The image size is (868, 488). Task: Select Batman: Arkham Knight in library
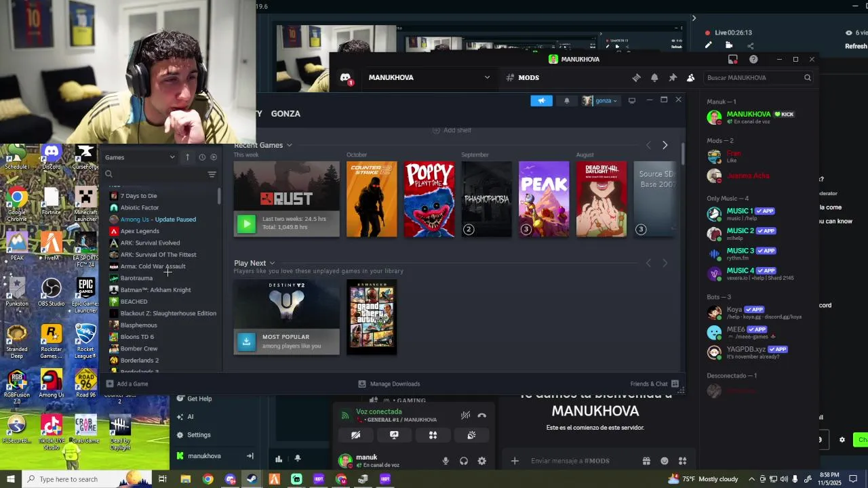(155, 290)
